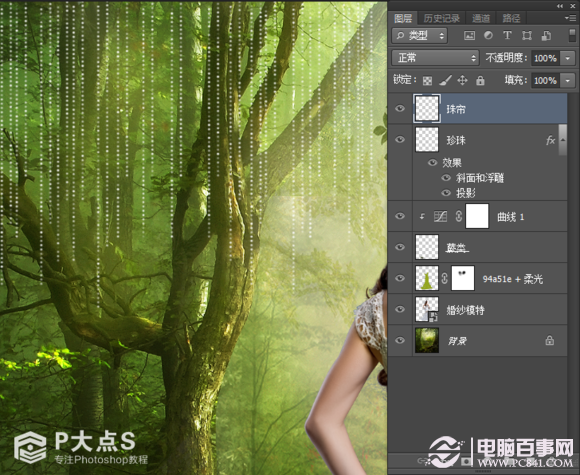Select the 珠帘 layer thumbnail
Screen dimensions: 580x475
(427, 108)
